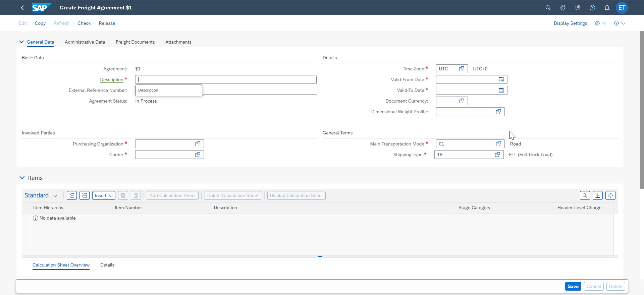644x295 pixels.
Task: Collapse the General Data section chevron
Action: (21, 42)
